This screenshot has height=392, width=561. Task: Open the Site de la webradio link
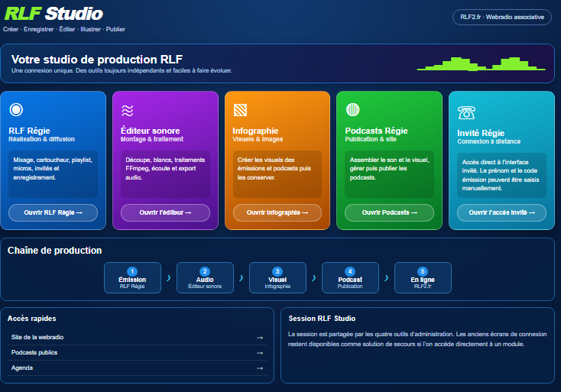pos(137,337)
